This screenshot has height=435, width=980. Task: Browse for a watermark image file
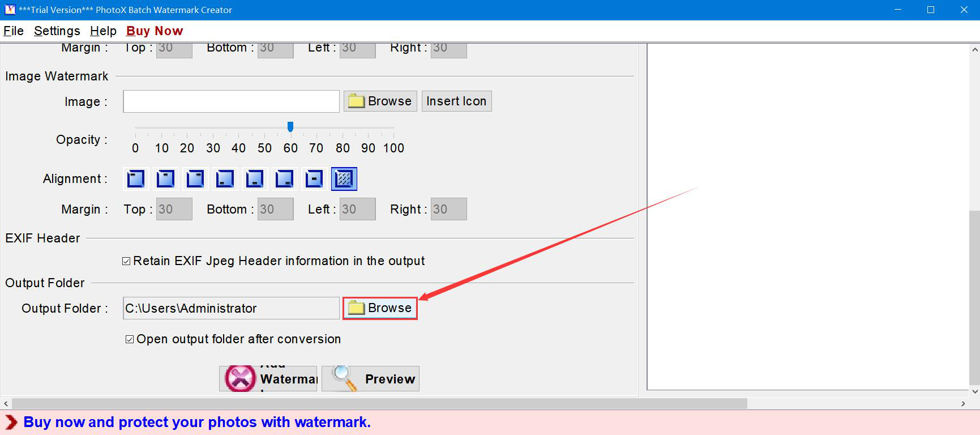[380, 101]
